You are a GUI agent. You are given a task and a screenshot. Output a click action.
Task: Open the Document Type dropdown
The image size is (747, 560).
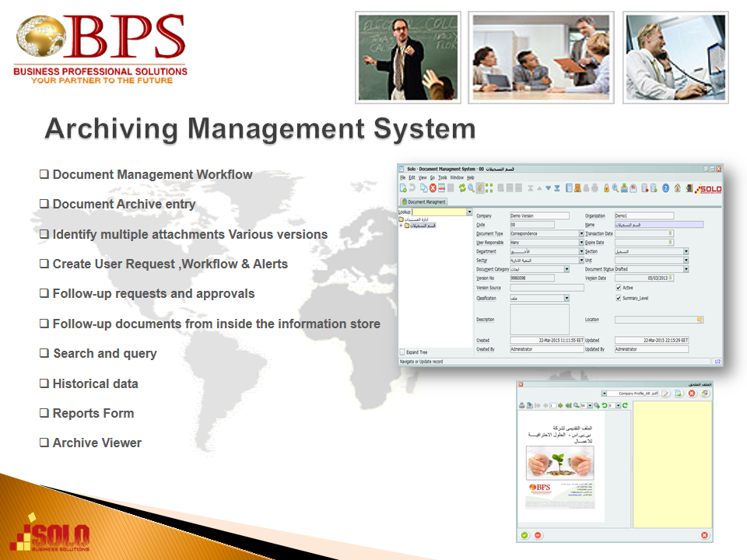click(x=581, y=233)
